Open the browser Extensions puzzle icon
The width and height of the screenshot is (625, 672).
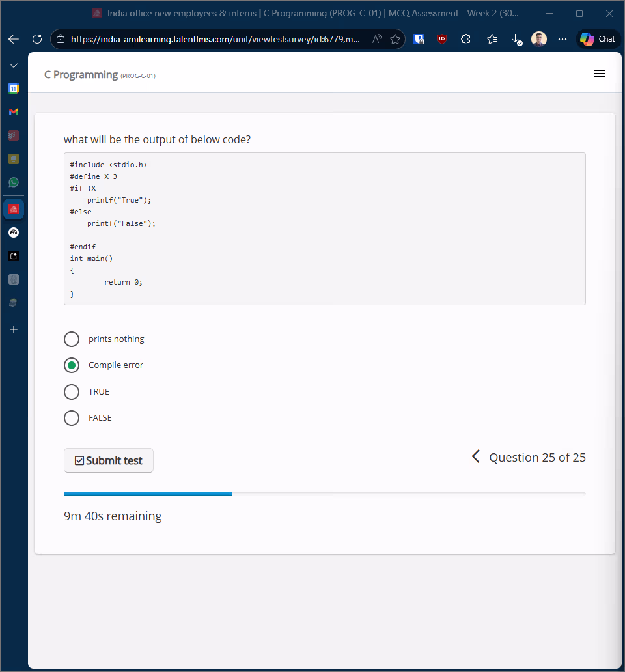click(x=465, y=39)
